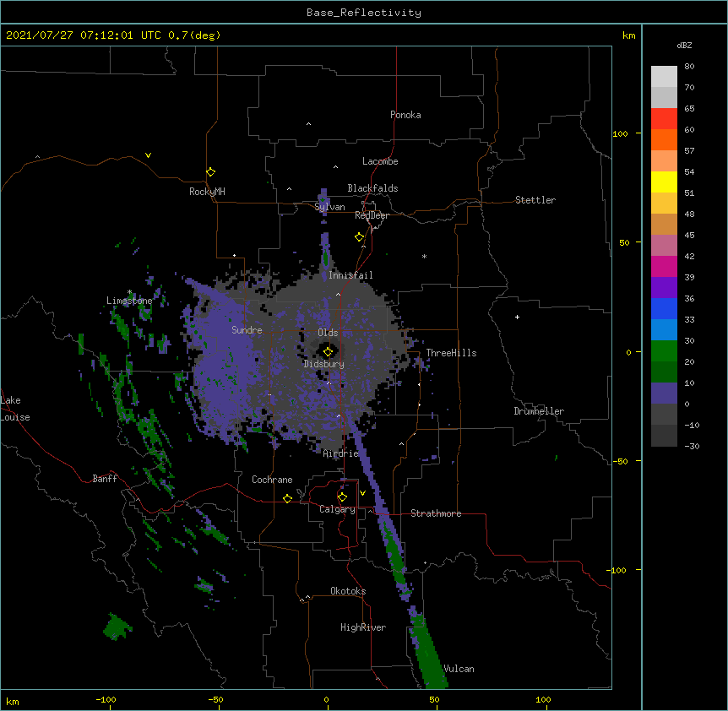
Task: Click the Cochrane label
Action: pyautogui.click(x=272, y=480)
